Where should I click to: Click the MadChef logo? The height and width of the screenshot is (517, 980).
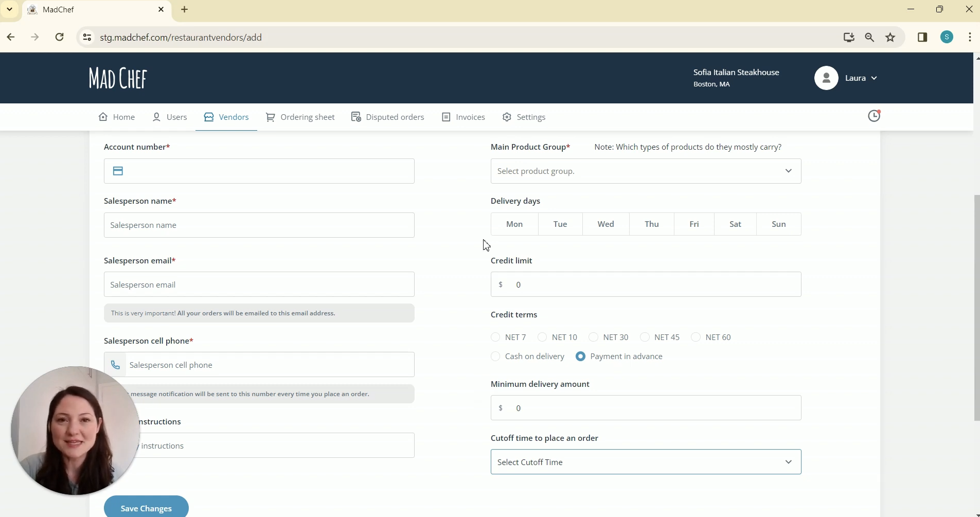(118, 78)
